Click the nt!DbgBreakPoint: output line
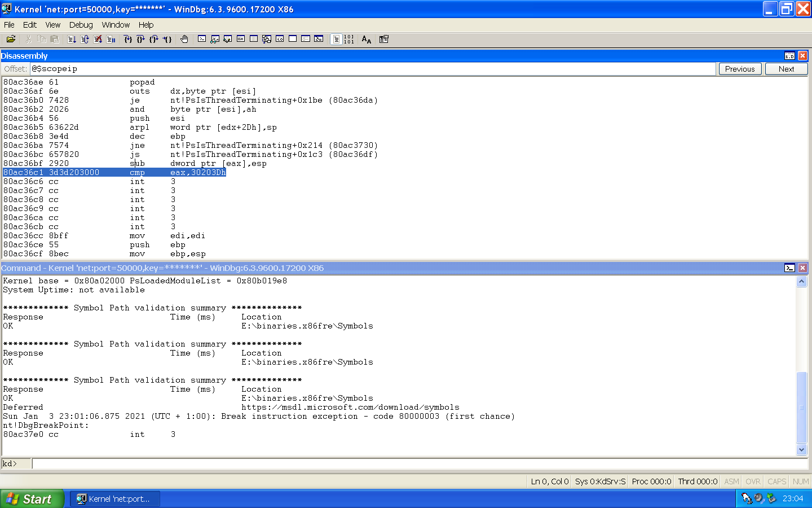812x508 pixels. tap(46, 426)
